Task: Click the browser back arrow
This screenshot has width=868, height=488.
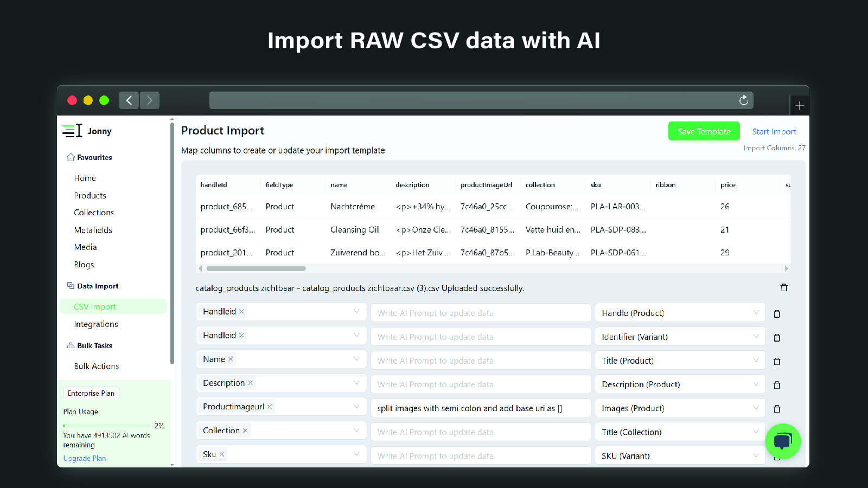Action: click(x=129, y=100)
